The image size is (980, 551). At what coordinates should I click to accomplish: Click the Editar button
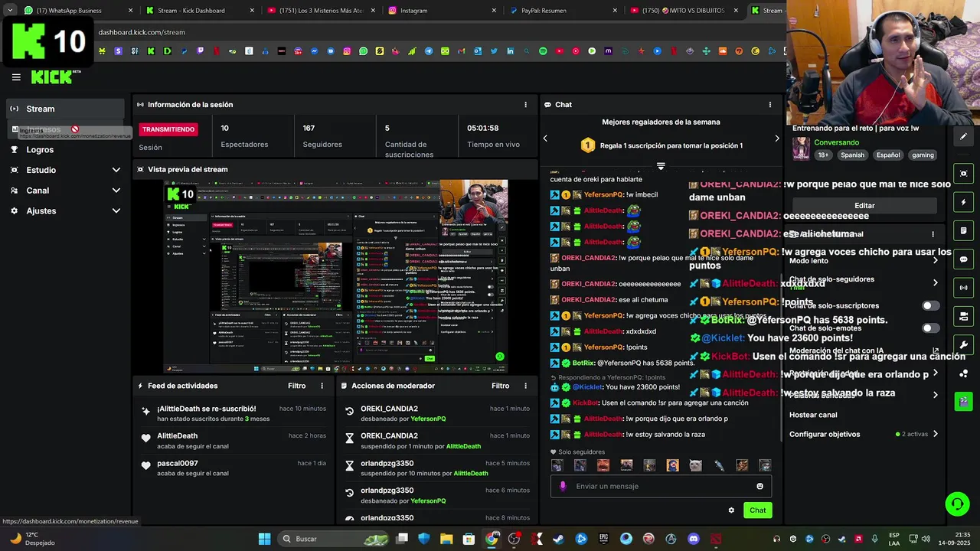pyautogui.click(x=864, y=206)
